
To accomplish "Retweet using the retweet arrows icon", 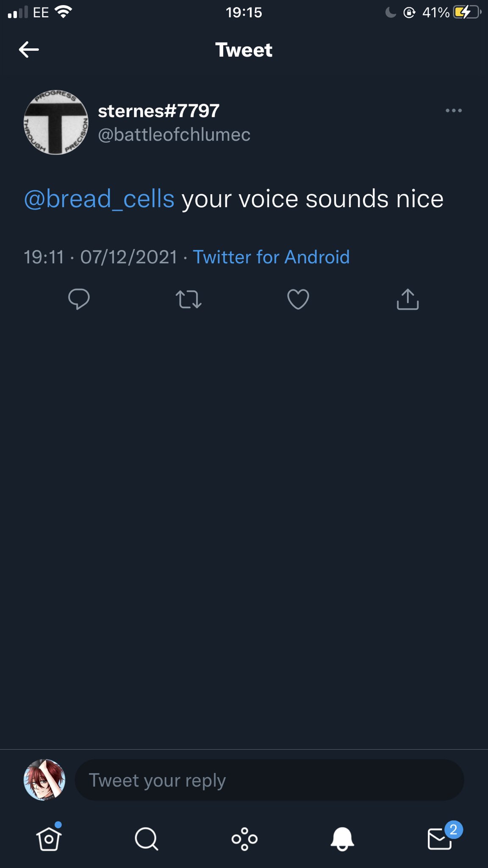I will pyautogui.click(x=189, y=299).
